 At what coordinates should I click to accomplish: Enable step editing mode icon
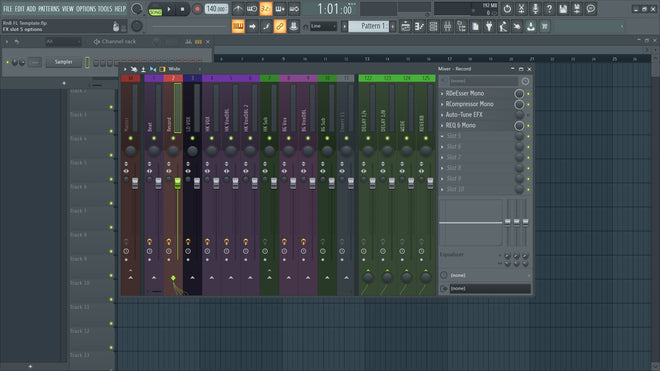point(266,27)
